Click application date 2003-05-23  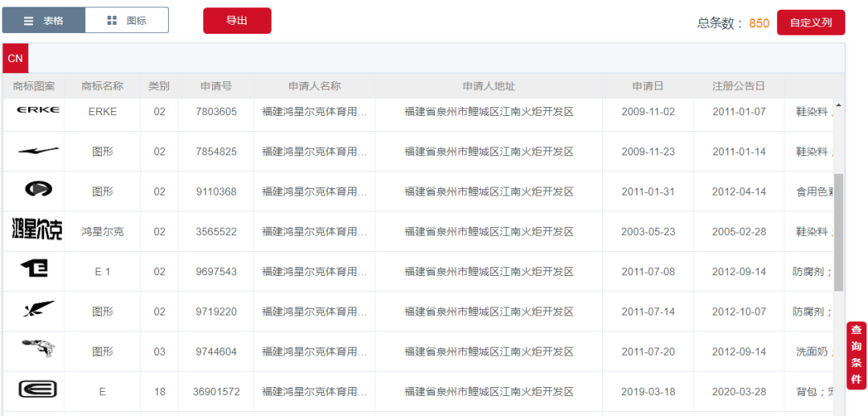(x=649, y=232)
